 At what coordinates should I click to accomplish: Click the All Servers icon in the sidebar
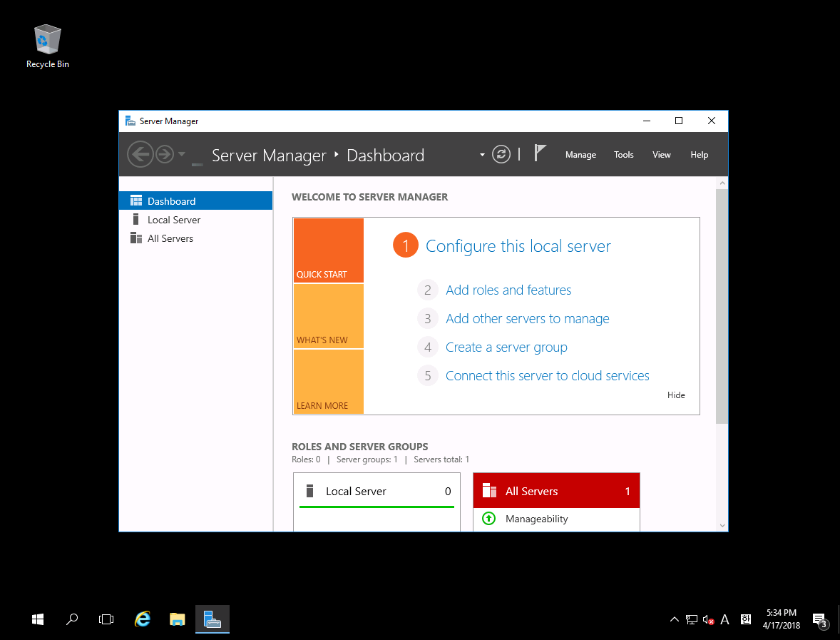coord(136,238)
